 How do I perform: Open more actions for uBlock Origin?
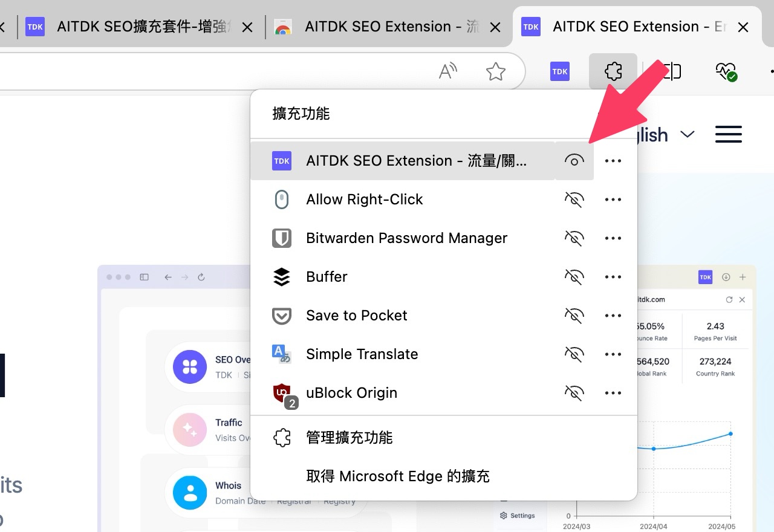613,393
